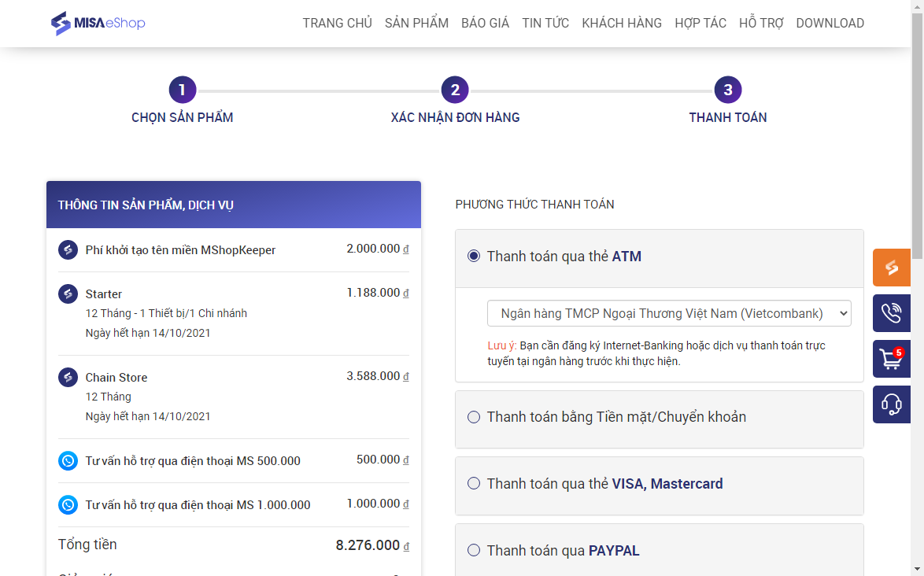
Task: Click price 3.588.000 đ
Action: [378, 376]
